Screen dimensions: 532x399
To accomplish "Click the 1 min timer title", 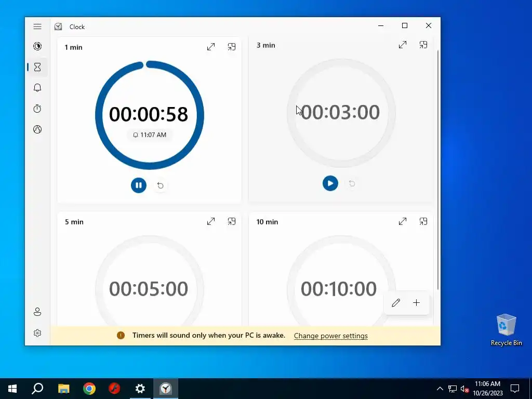I will coord(74,47).
